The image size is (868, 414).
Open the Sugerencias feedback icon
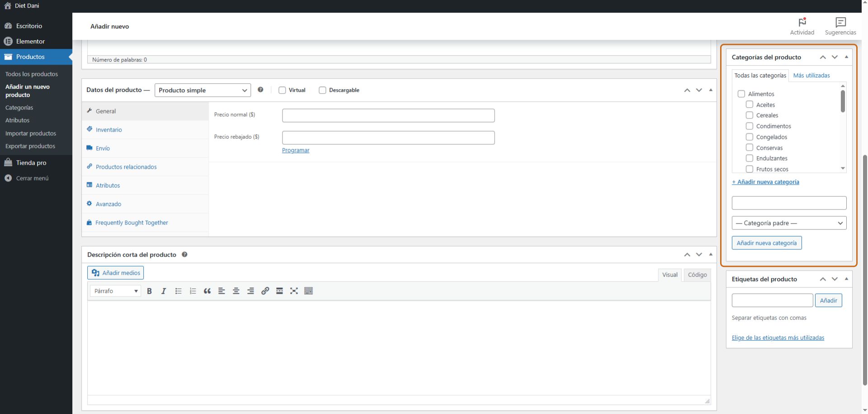[x=840, y=23]
